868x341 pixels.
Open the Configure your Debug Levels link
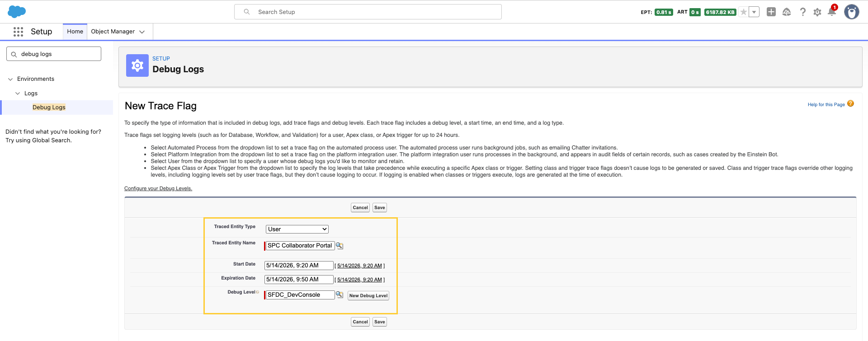coord(158,188)
